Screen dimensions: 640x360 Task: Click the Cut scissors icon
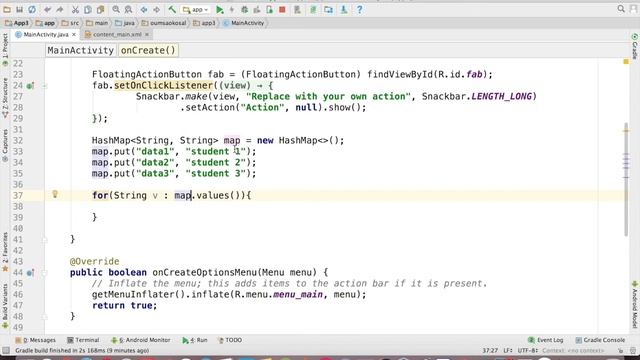click(75, 9)
